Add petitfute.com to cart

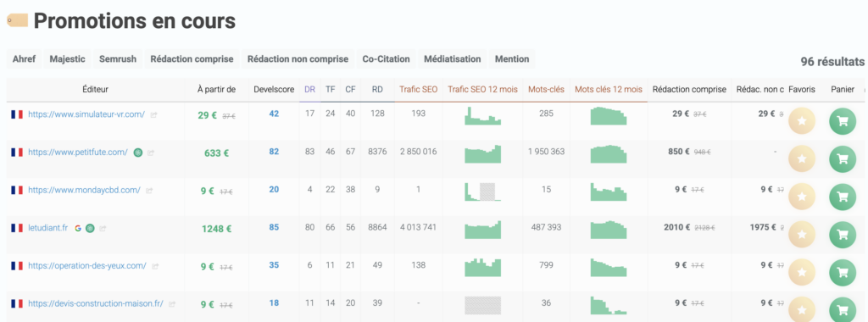tap(843, 159)
